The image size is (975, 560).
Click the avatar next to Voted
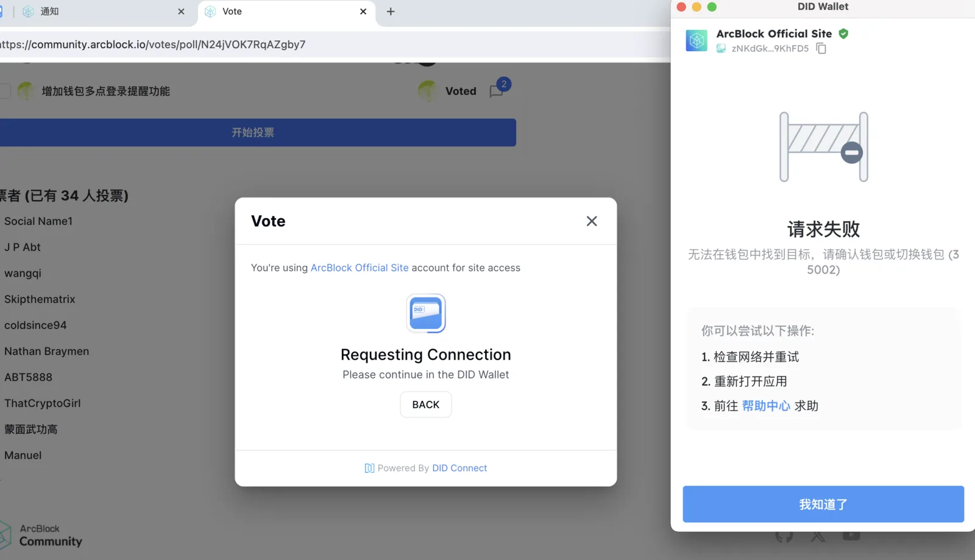(x=428, y=91)
